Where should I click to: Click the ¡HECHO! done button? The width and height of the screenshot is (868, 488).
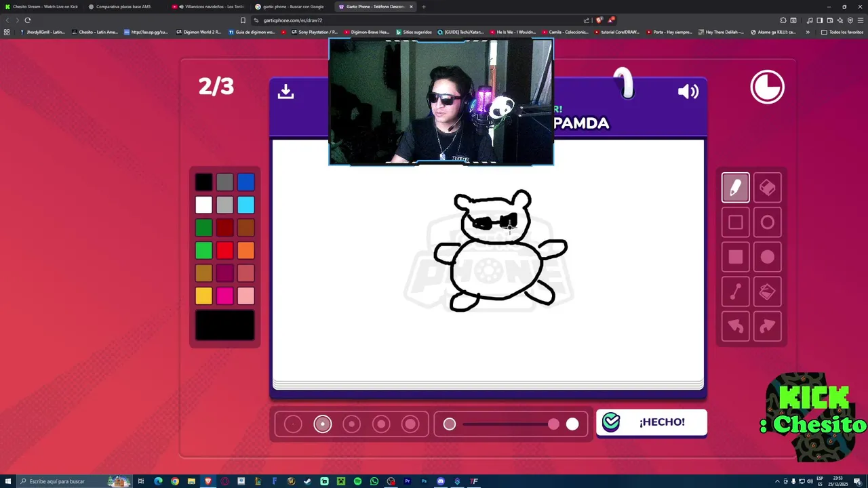coord(651,422)
